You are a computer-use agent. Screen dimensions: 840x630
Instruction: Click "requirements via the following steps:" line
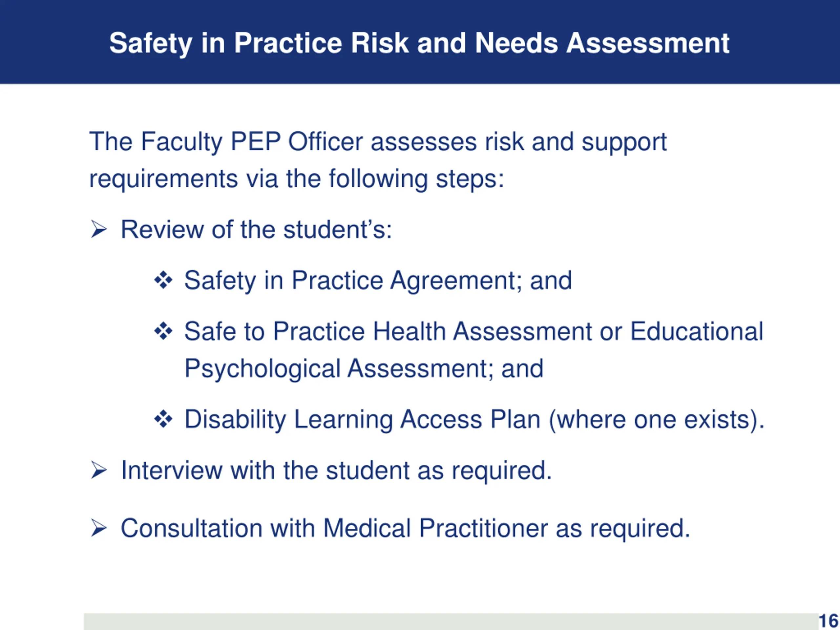click(x=296, y=178)
